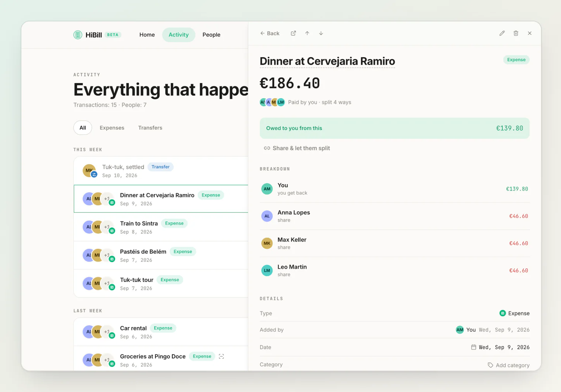Click the tag icon next to Add category
The height and width of the screenshot is (392, 561).
point(491,365)
